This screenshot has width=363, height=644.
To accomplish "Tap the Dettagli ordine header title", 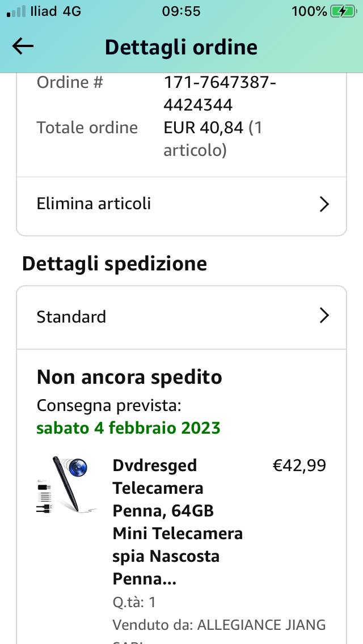I will coord(181,47).
